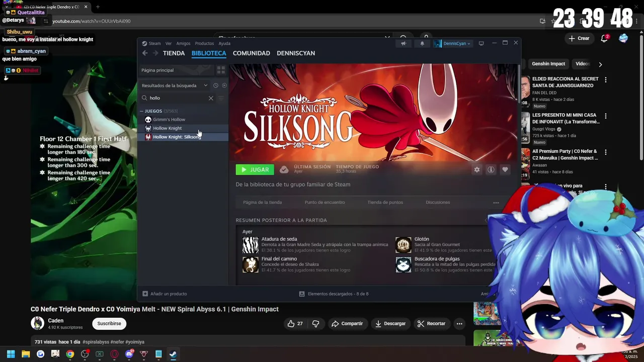This screenshot has height=362, width=644.
Task: Open options for MINI CASA DE INFONAVIT video
Action: point(606,116)
